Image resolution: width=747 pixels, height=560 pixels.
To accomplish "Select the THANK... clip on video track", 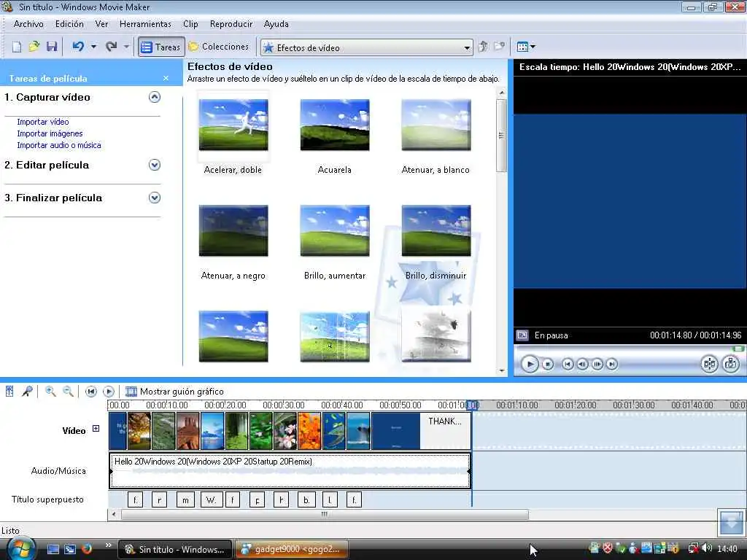I will click(446, 431).
